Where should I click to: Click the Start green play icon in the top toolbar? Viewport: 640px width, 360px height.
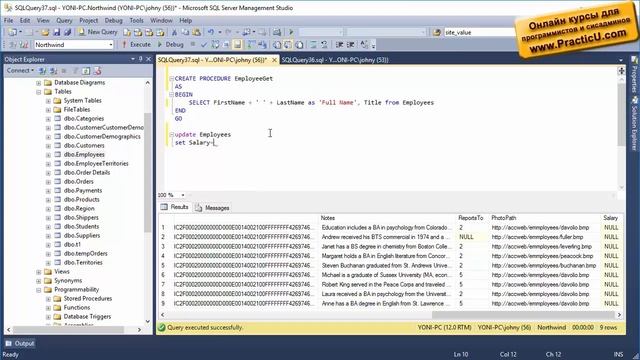tap(291, 32)
